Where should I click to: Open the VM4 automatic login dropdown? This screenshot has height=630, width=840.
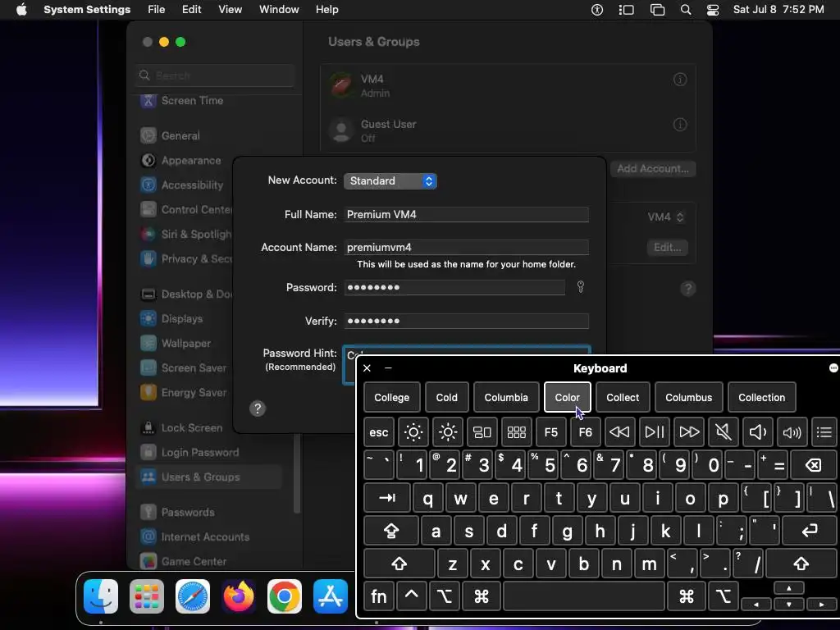[x=665, y=217]
